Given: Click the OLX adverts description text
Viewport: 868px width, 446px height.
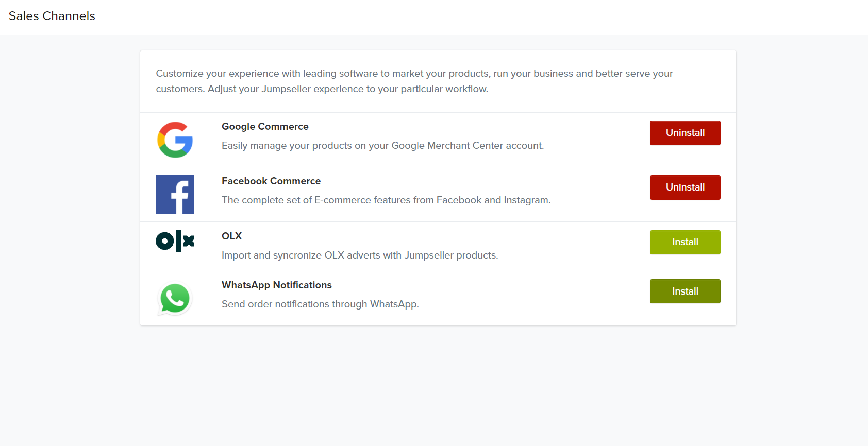Looking at the screenshot, I should [x=360, y=255].
